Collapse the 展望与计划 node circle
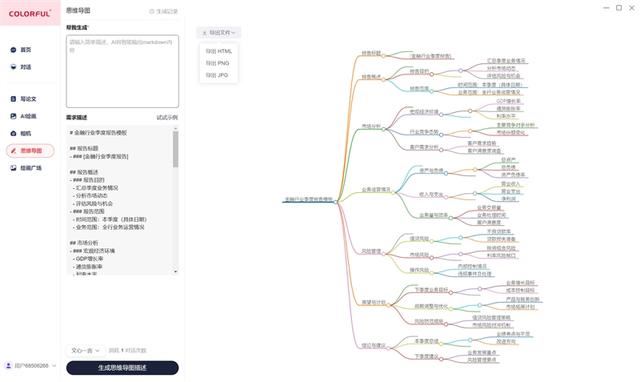The height and width of the screenshot is (382, 640). point(389,305)
